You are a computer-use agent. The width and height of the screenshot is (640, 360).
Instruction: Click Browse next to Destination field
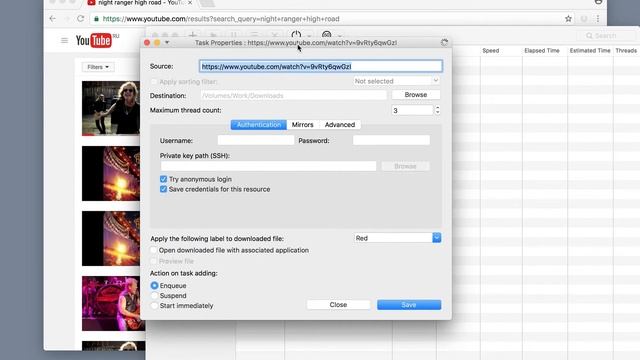point(416,95)
